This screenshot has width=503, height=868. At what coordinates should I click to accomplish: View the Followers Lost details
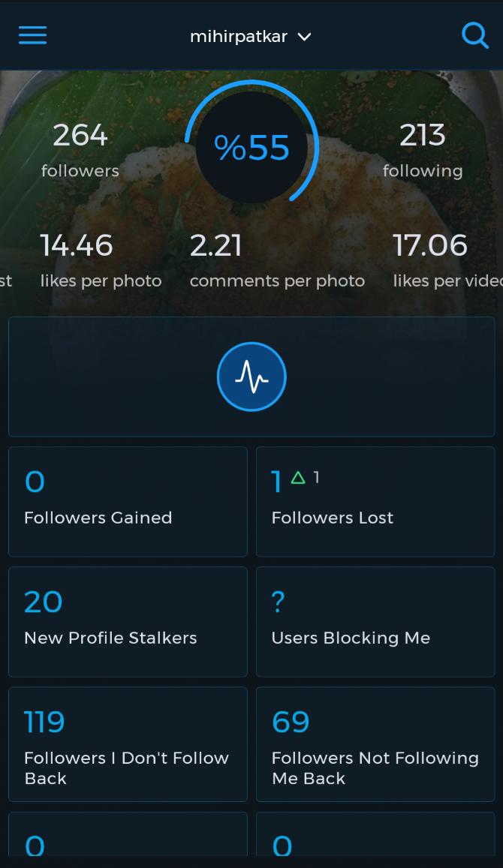point(375,501)
